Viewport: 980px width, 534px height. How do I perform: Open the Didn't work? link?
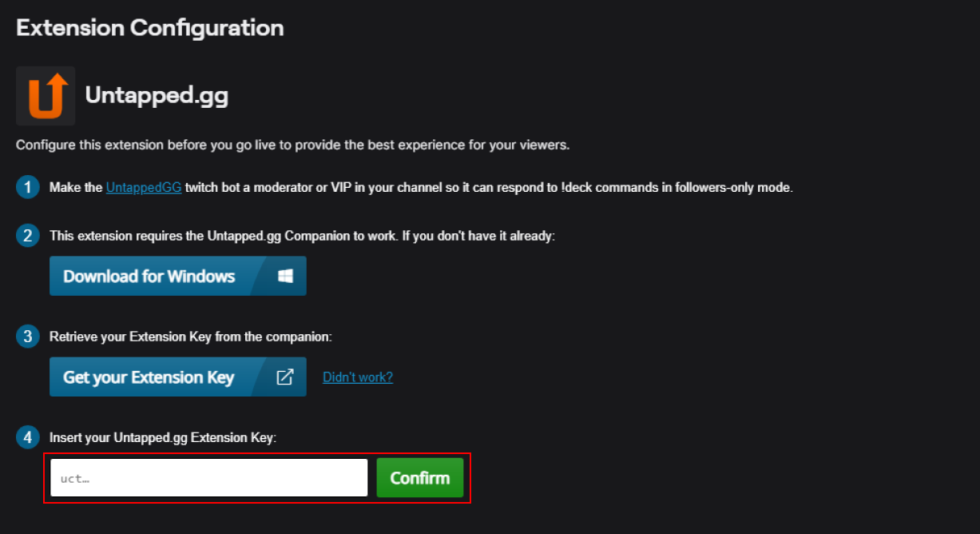click(358, 377)
